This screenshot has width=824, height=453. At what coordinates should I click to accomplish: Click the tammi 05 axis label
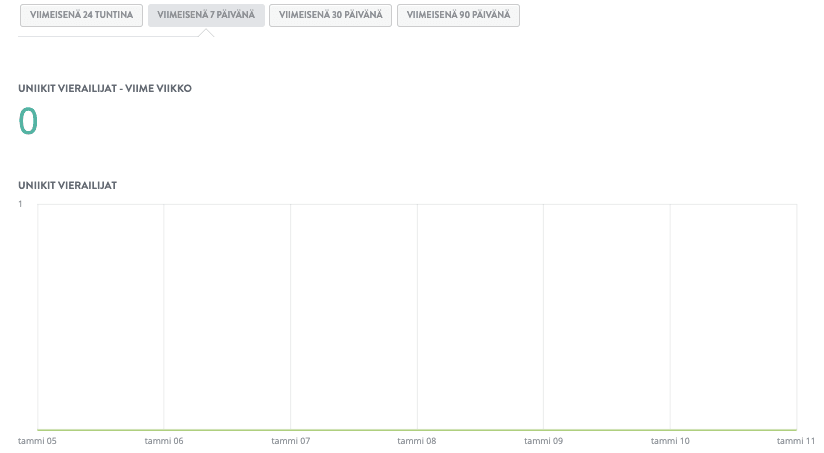(x=37, y=440)
